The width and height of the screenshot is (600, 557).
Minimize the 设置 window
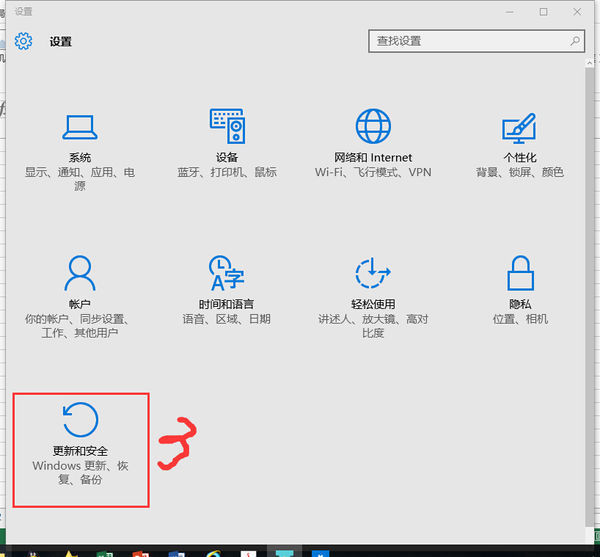pos(510,12)
